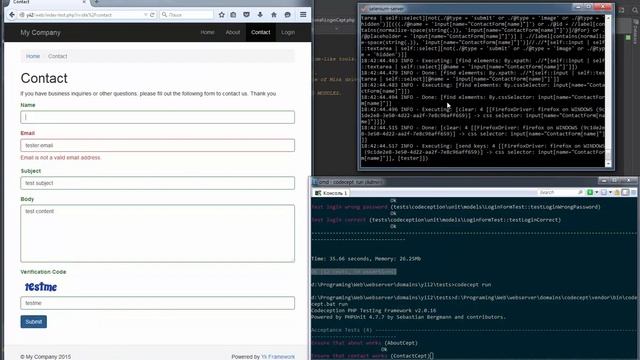Open Yii Framework footer link

[x=278, y=357]
